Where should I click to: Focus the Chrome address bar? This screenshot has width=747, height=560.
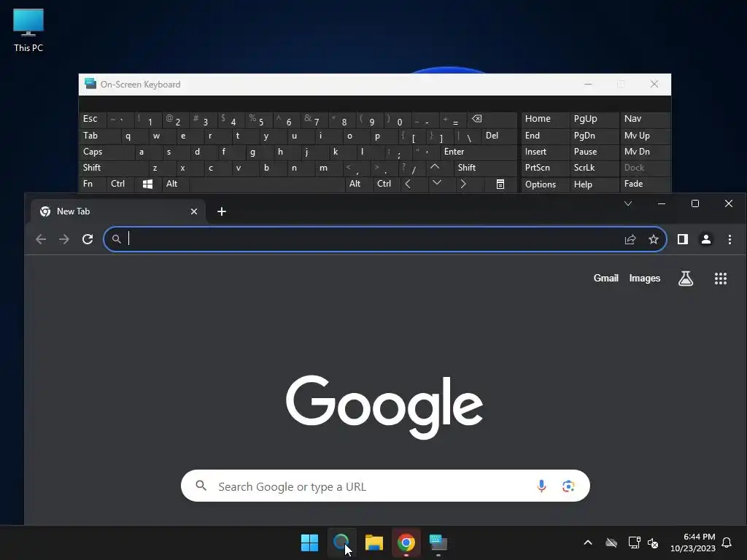(x=385, y=239)
